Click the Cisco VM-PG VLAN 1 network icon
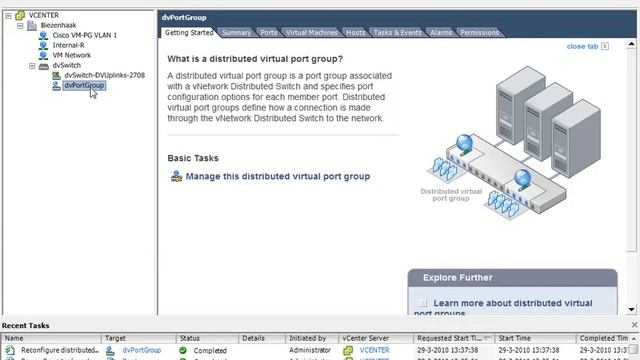Screen dimensions: 640x360 pyautogui.click(x=43, y=36)
